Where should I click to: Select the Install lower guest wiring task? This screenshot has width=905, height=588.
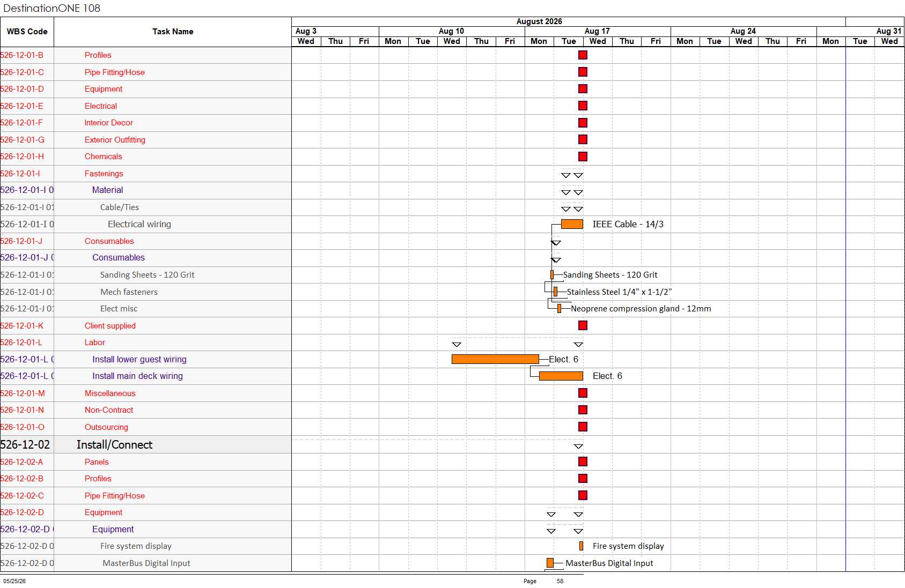tap(139, 359)
